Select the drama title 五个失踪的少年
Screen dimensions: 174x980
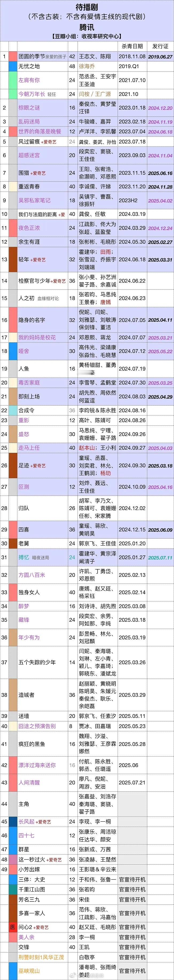(37, 662)
